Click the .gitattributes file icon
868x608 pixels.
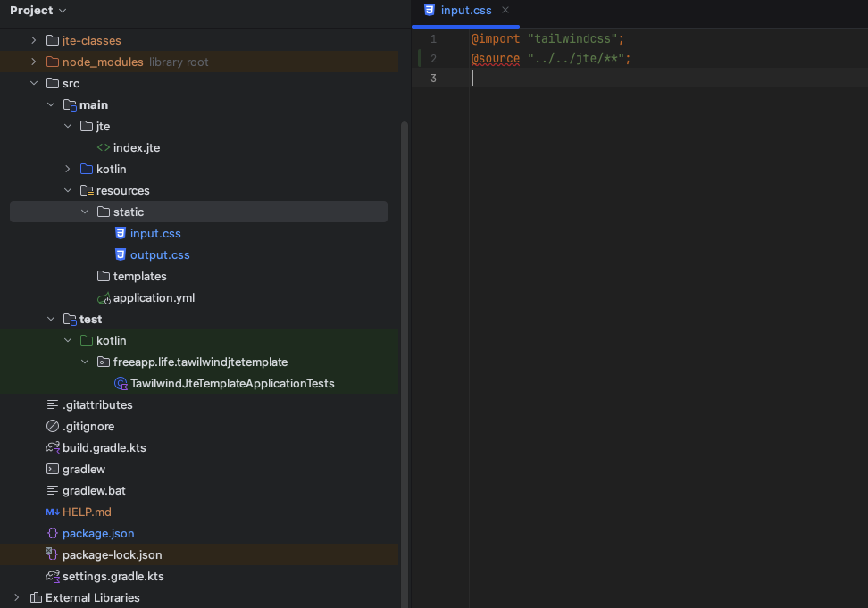53,405
